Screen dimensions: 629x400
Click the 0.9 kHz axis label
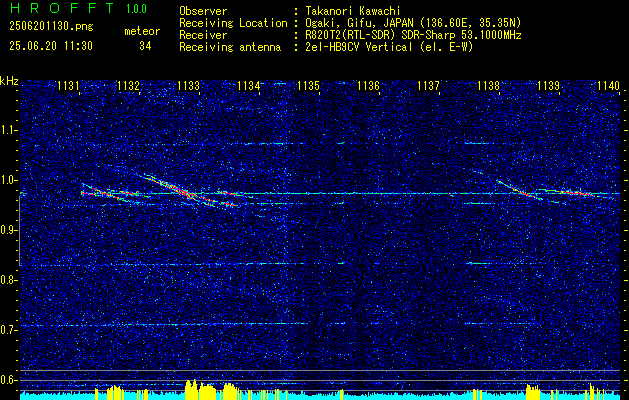[x=9, y=230]
